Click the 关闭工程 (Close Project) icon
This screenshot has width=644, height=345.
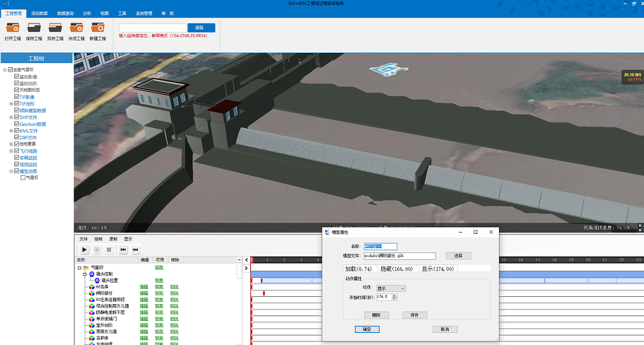[x=76, y=28]
